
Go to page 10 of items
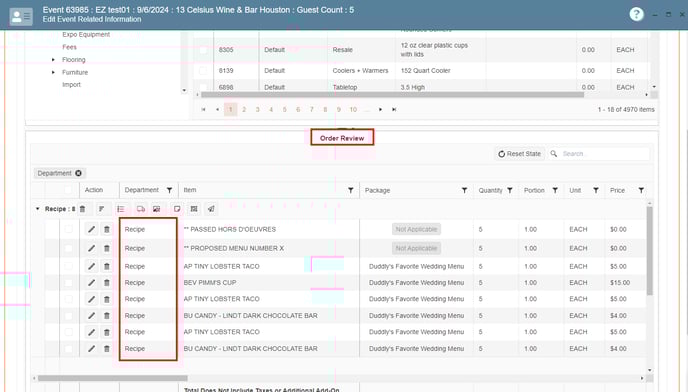pyautogui.click(x=353, y=109)
